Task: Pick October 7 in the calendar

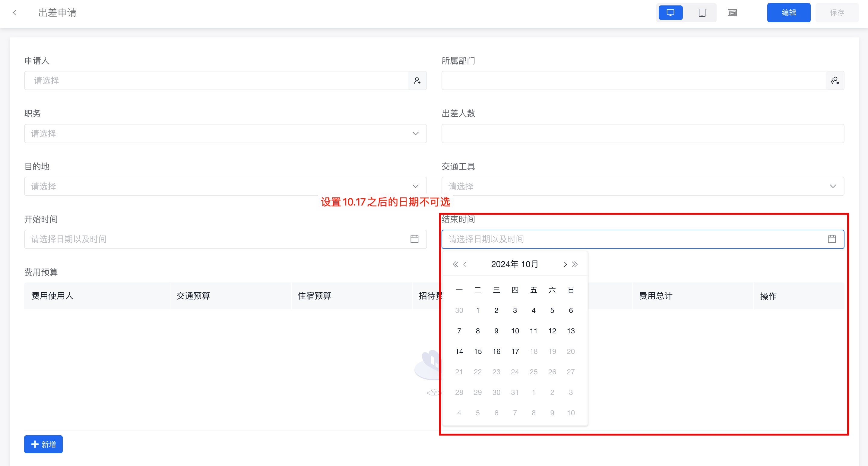Action: pos(459,331)
